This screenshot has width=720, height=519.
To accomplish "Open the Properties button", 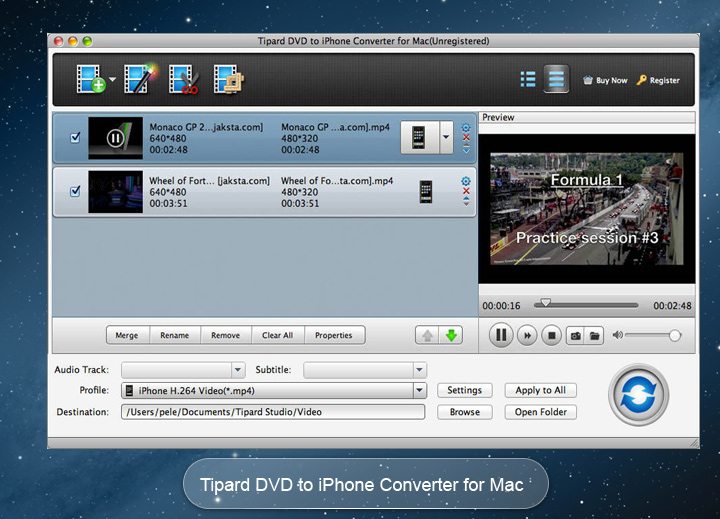I will click(x=334, y=335).
